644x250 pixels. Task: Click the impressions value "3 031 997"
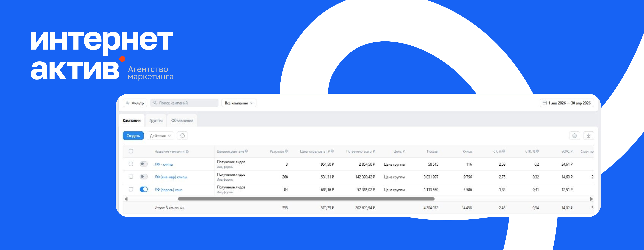[x=431, y=177]
